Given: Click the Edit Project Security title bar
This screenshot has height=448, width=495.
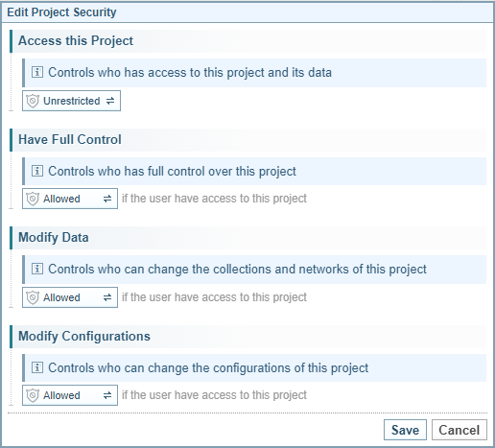Looking at the screenshot, I should pos(247,12).
